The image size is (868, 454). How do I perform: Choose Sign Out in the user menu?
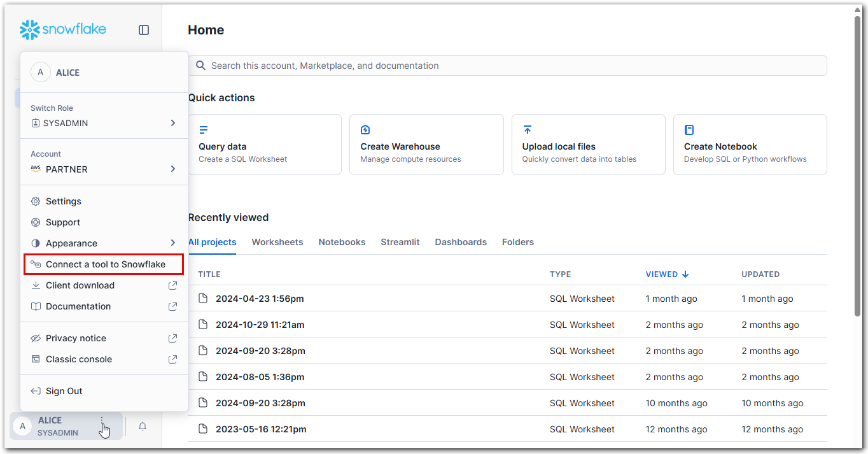(104, 391)
